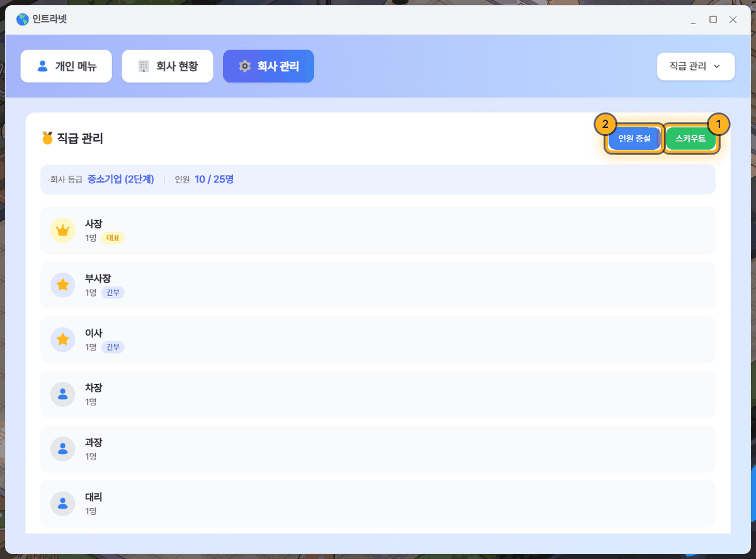Viewport: 756px width, 559px height.
Task: Click the medal icon by 직급 관리 heading
Action: click(x=47, y=138)
